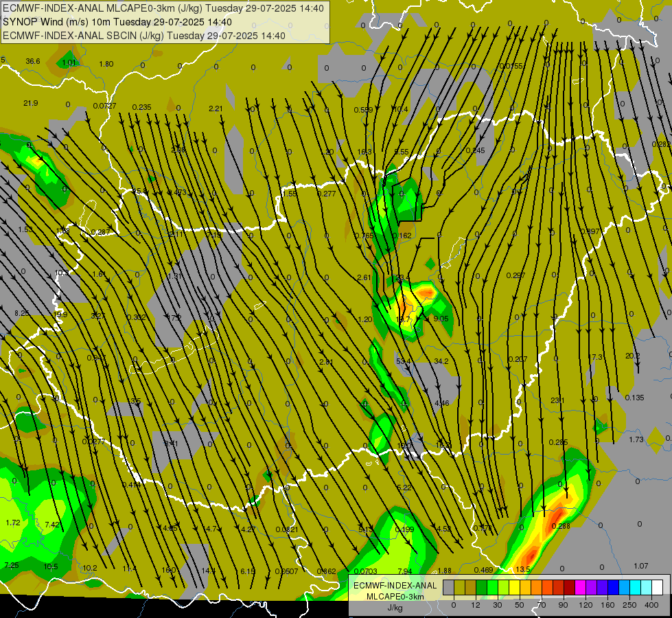Click the orange-red legend swatch above 70

(547, 588)
